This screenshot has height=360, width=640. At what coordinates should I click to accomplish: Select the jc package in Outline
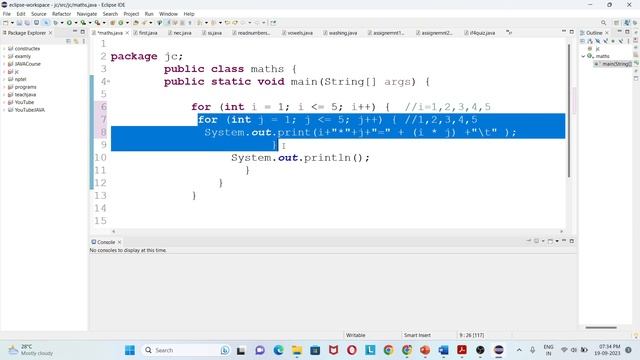tap(594, 49)
